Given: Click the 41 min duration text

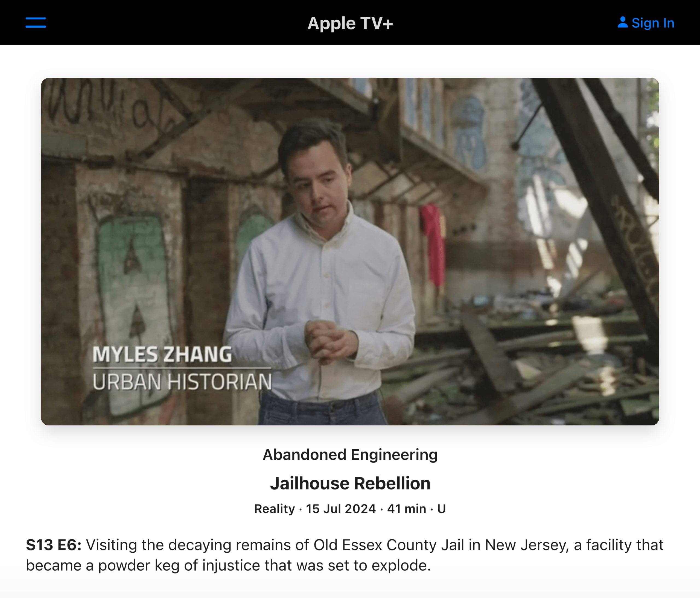Looking at the screenshot, I should point(406,509).
